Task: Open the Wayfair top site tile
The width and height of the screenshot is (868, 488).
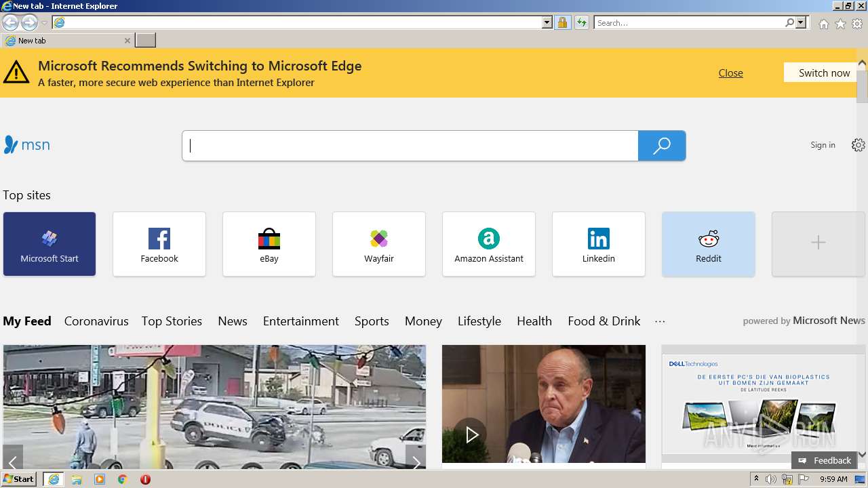Action: coord(379,244)
